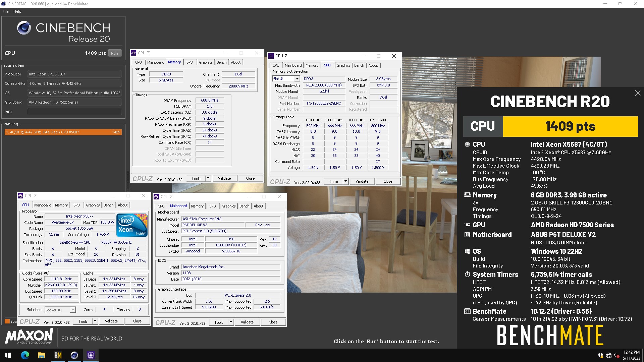Click Close button in Mainboard CPU-Z window
644x362 pixels.
(x=273, y=322)
